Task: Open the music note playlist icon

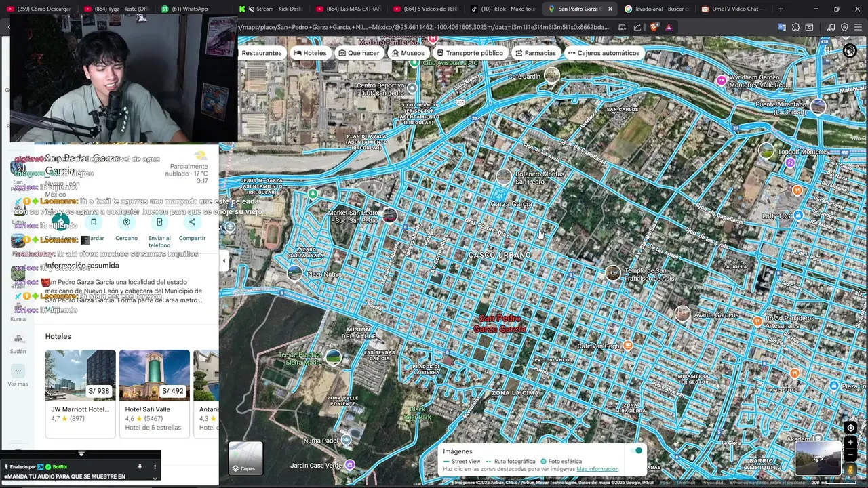Action: pos(831,27)
